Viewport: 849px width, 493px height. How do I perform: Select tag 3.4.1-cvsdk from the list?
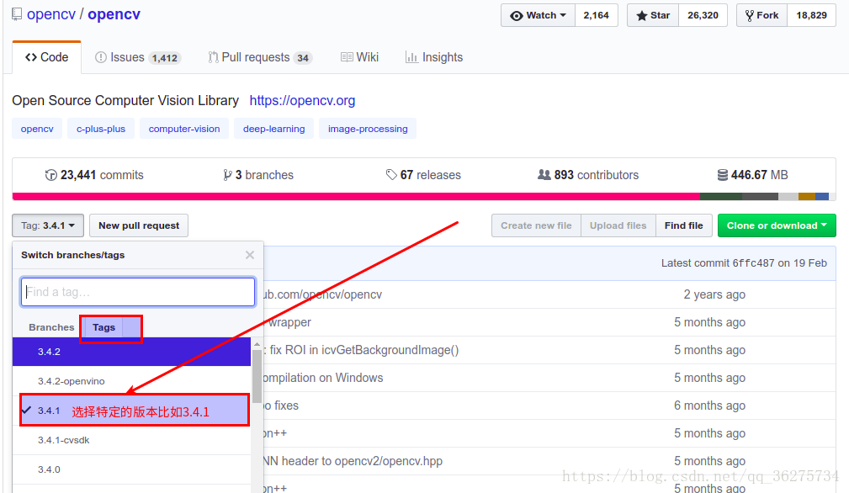point(132,440)
